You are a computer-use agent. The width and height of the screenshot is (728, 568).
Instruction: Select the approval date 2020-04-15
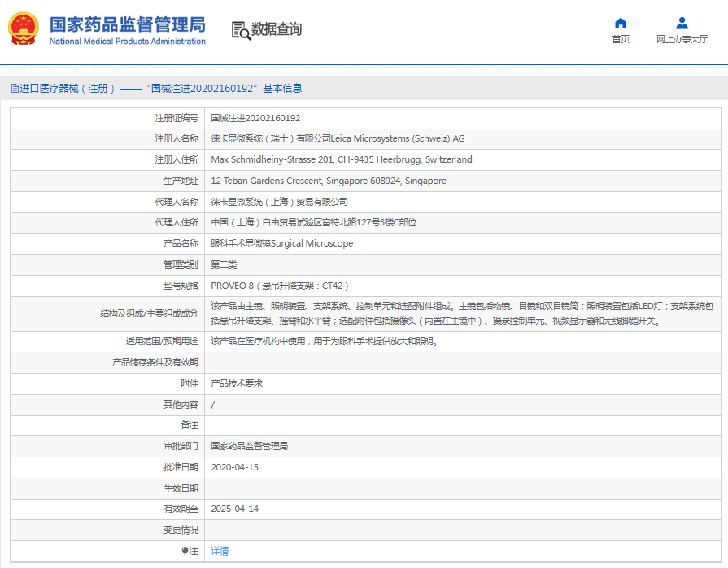234,467
